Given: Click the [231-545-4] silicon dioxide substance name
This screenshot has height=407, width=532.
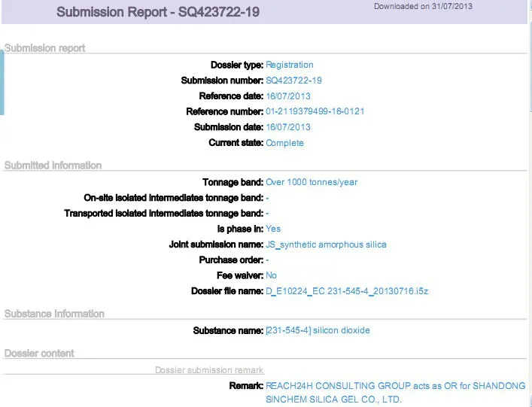Looking at the screenshot, I should tap(318, 330).
